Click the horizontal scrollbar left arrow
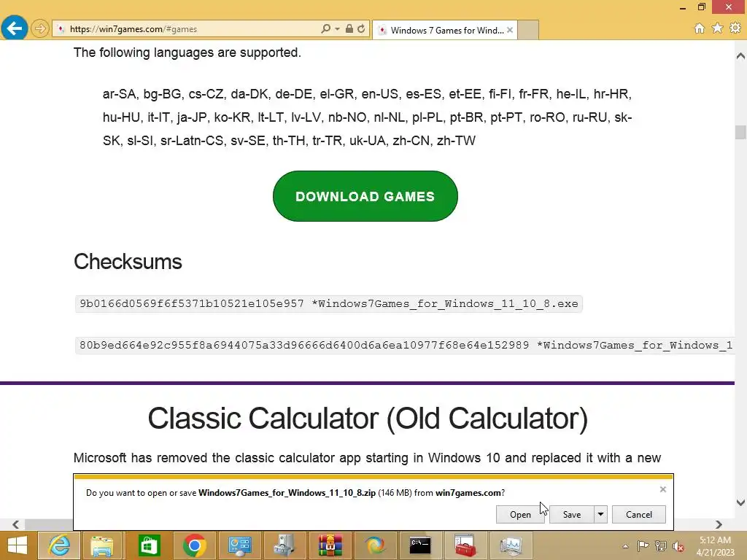The height and width of the screenshot is (560, 747). pos(16,524)
